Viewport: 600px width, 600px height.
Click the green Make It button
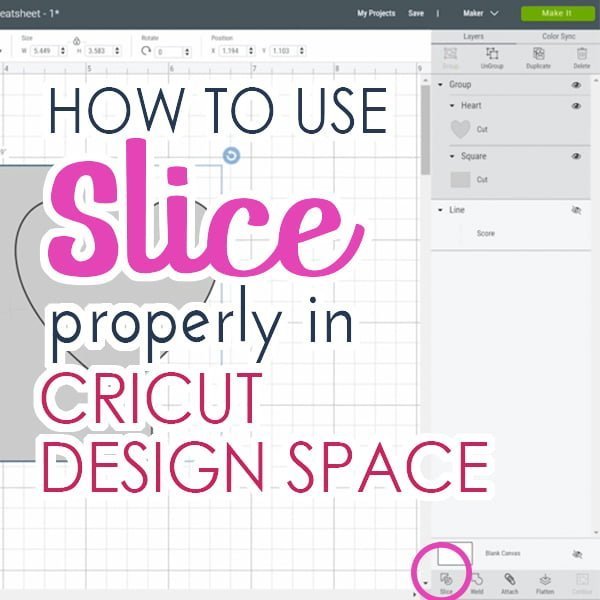[555, 13]
